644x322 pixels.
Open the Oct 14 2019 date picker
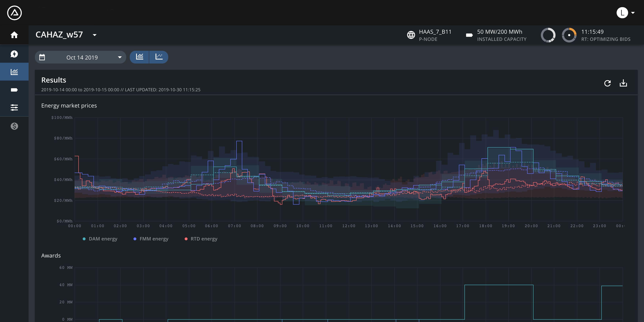(x=81, y=57)
